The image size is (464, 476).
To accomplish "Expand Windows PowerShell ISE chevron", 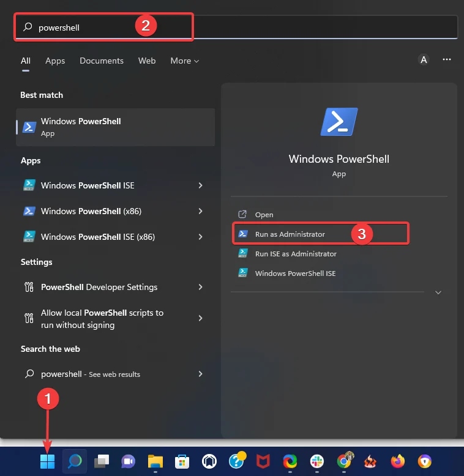I will coord(200,185).
